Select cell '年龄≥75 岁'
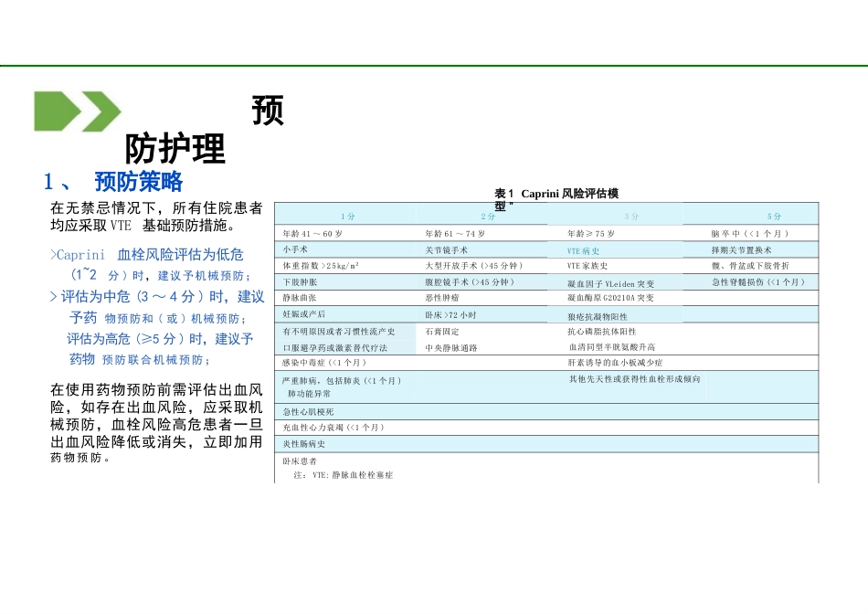Screen dimensions: 868x614 click(x=591, y=234)
